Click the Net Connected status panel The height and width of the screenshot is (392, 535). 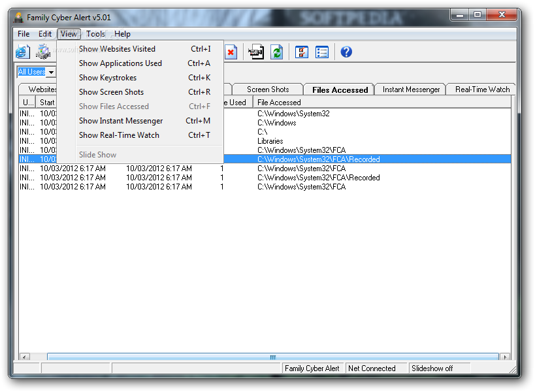click(x=377, y=368)
